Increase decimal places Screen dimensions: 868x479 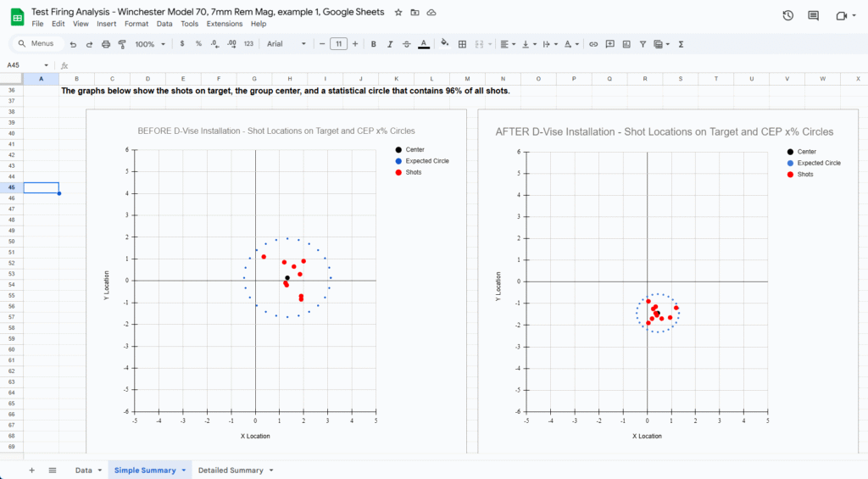pos(231,44)
